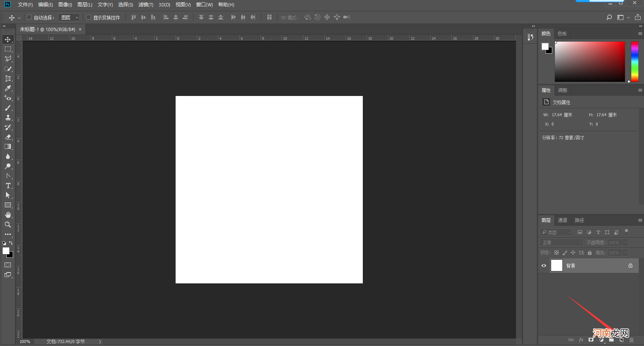The width and height of the screenshot is (644, 346).
Task: Select the Dodge tool
Action: pyautogui.click(x=8, y=166)
